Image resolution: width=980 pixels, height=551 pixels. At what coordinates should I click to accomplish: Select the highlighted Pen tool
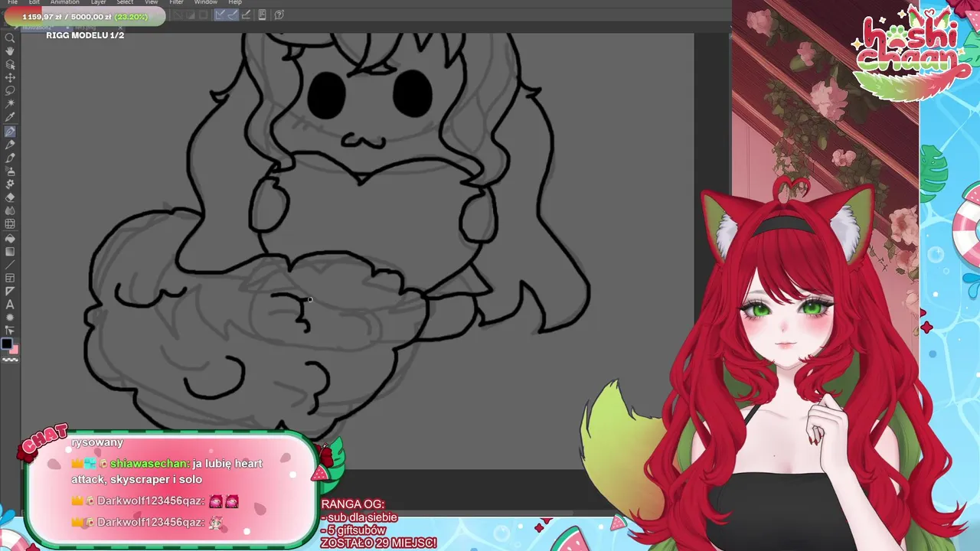click(x=10, y=132)
